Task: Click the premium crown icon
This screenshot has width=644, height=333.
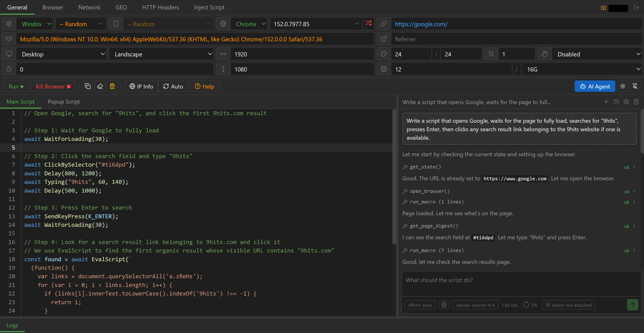Action: coord(603,8)
